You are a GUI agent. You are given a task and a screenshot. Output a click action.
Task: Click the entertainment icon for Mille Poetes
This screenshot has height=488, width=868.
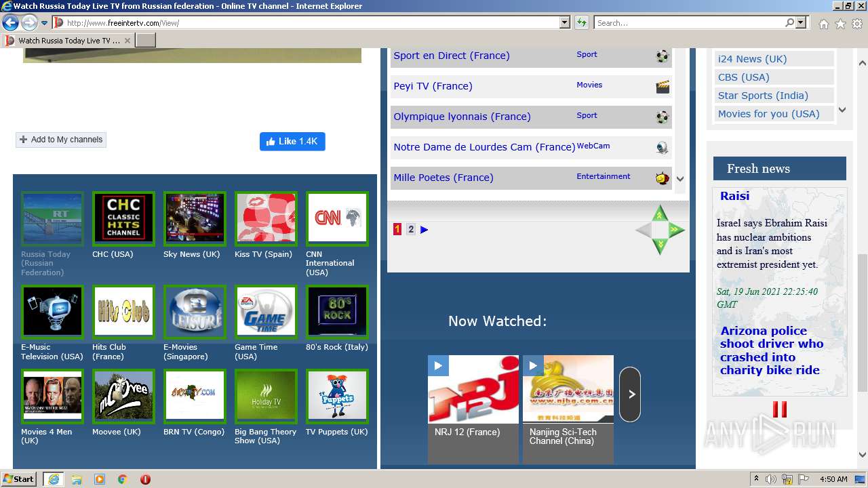[663, 178]
